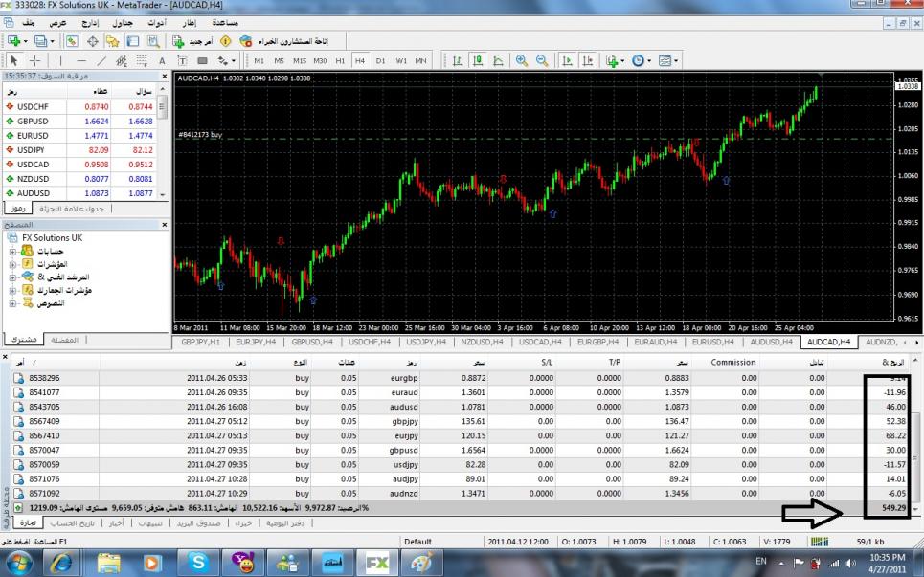Select the trendline drawing tool

(x=101, y=60)
